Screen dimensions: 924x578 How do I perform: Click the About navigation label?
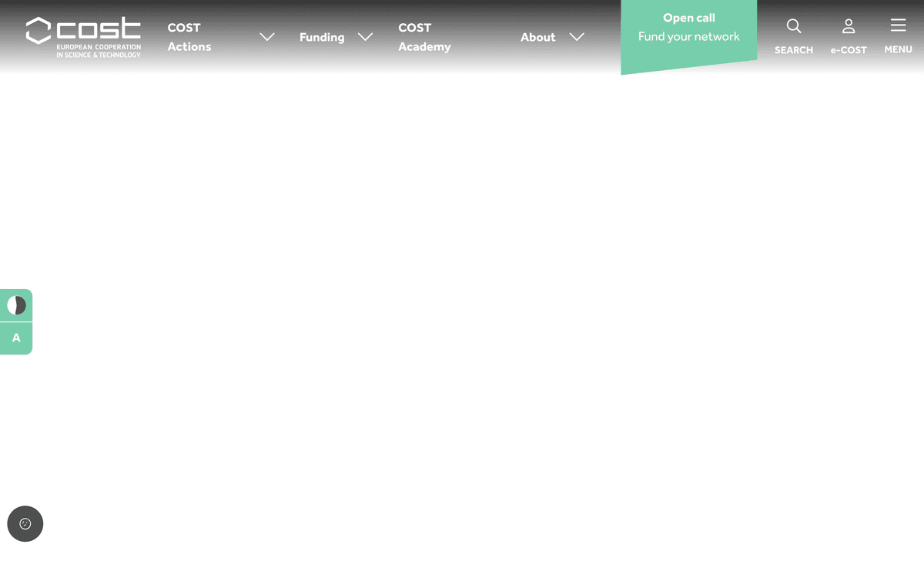(x=537, y=37)
